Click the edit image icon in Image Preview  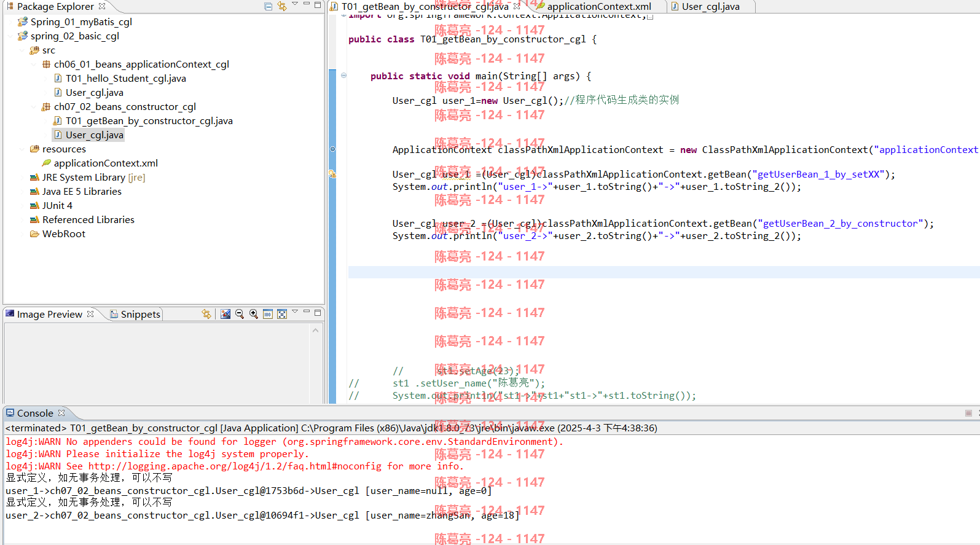pyautogui.click(x=225, y=314)
